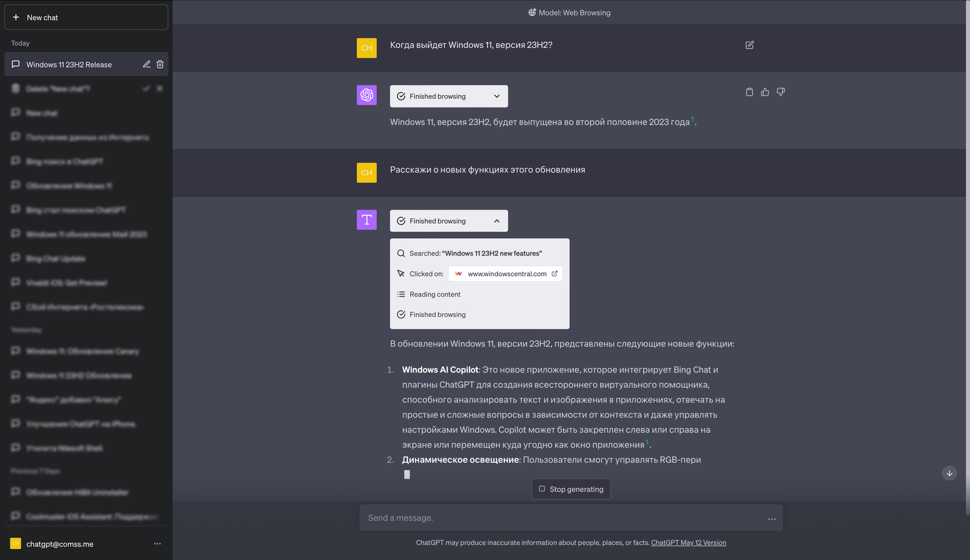
Task: Give thumbs down to the first answer
Action: [781, 92]
